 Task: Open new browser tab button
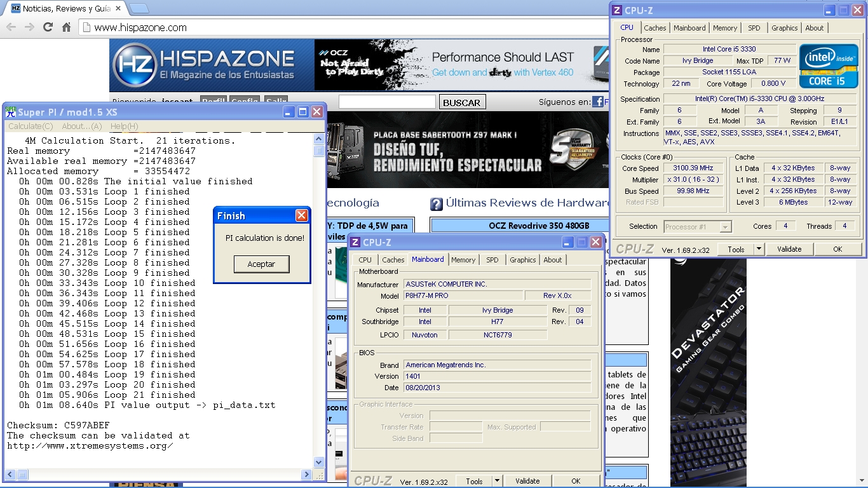[139, 9]
